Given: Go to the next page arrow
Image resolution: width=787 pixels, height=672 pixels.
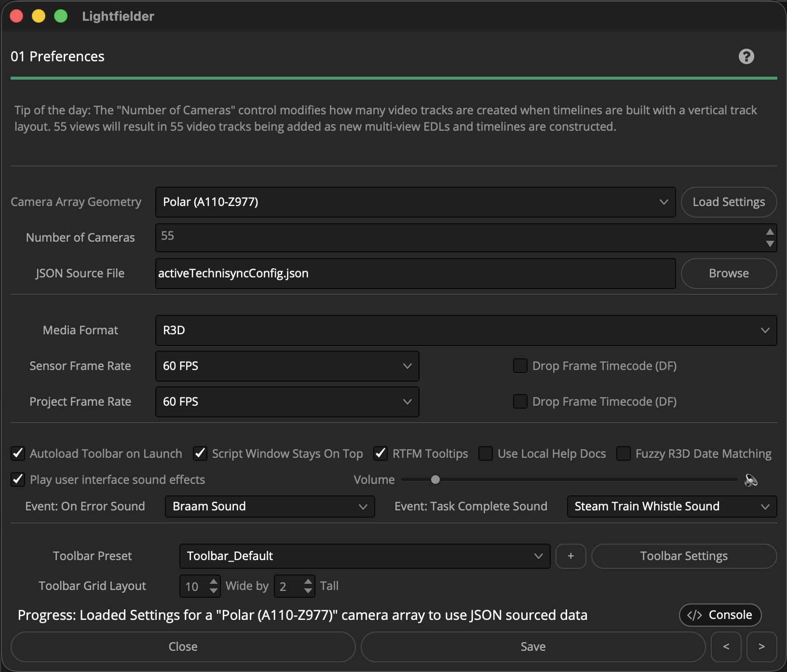Looking at the screenshot, I should pos(761,646).
